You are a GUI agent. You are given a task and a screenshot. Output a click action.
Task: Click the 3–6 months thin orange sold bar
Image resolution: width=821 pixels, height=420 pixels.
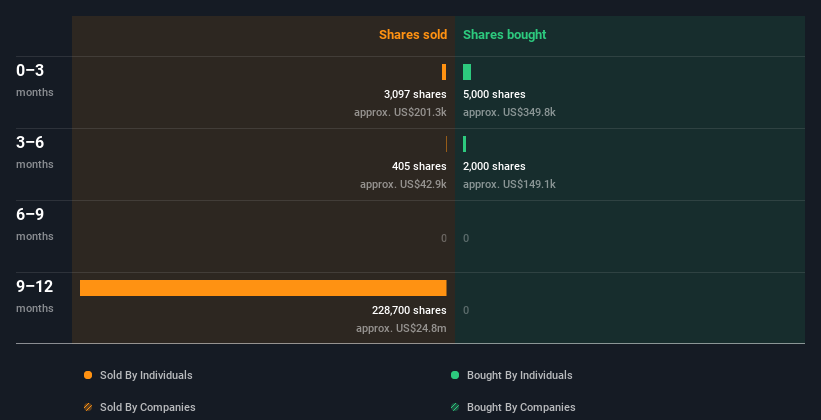446,144
